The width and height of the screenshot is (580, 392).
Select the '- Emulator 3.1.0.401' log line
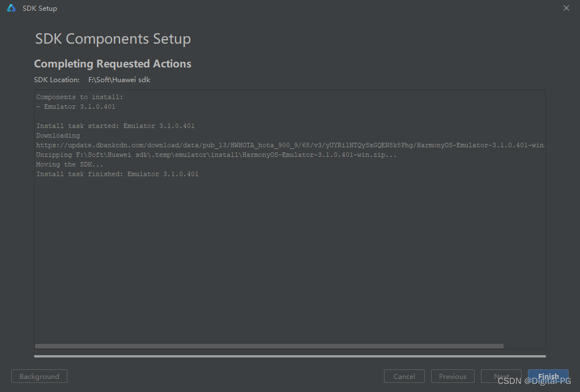point(76,106)
